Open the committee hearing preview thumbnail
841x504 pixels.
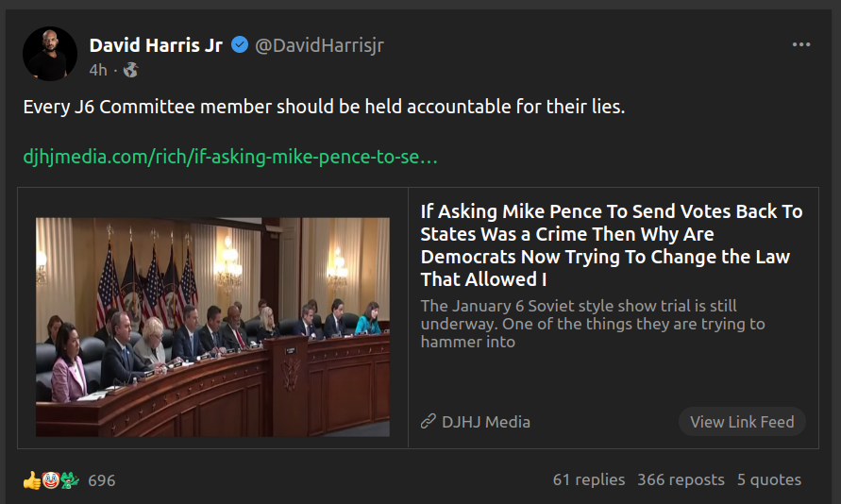[212, 327]
